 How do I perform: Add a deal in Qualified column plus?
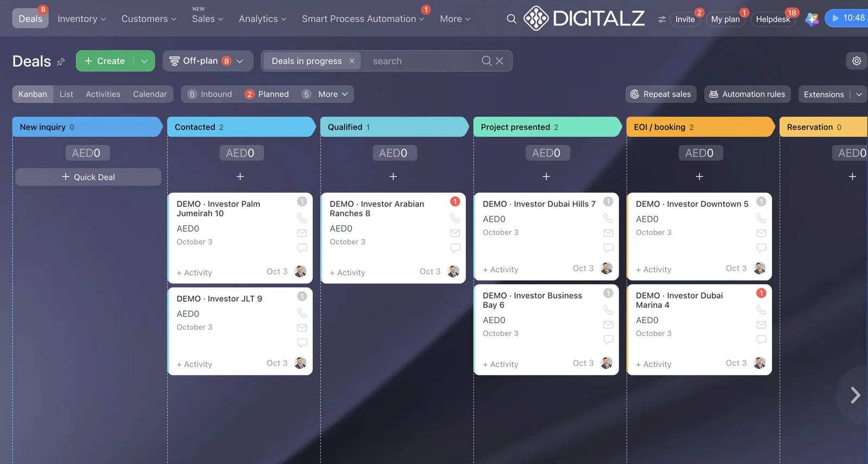(393, 176)
